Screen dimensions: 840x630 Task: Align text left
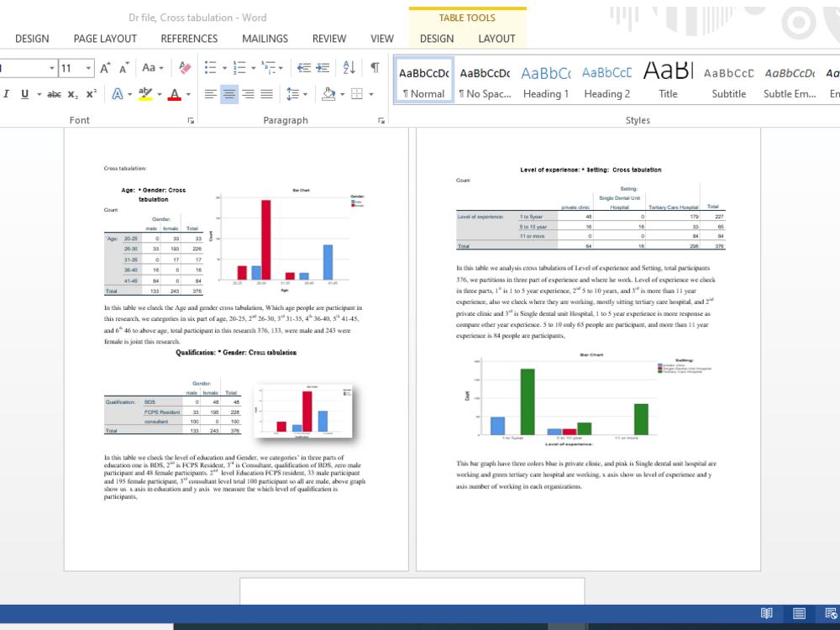tap(211, 94)
